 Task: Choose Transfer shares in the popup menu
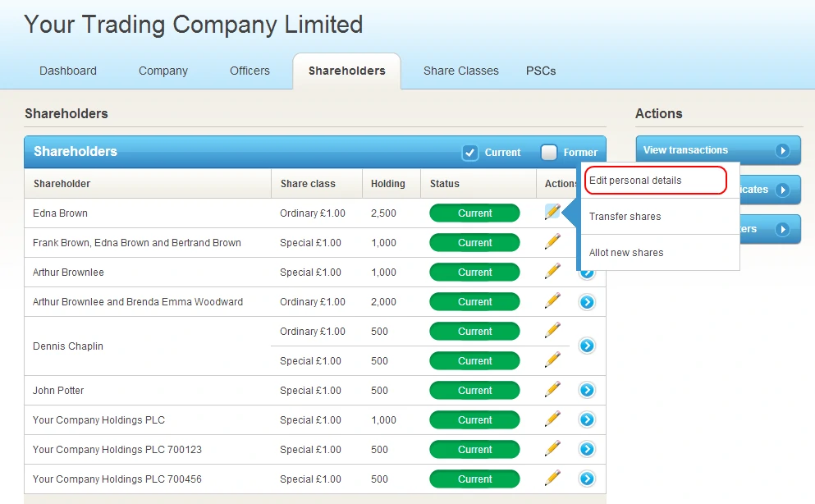[x=625, y=217]
